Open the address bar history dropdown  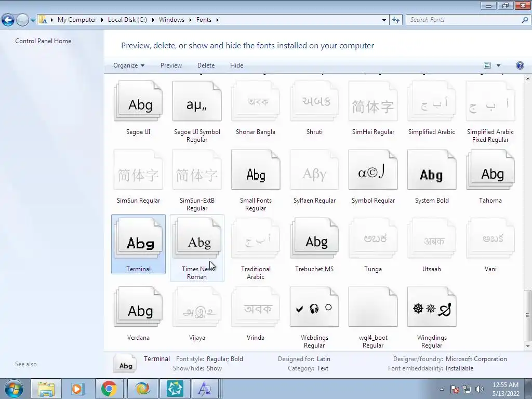[x=384, y=20]
